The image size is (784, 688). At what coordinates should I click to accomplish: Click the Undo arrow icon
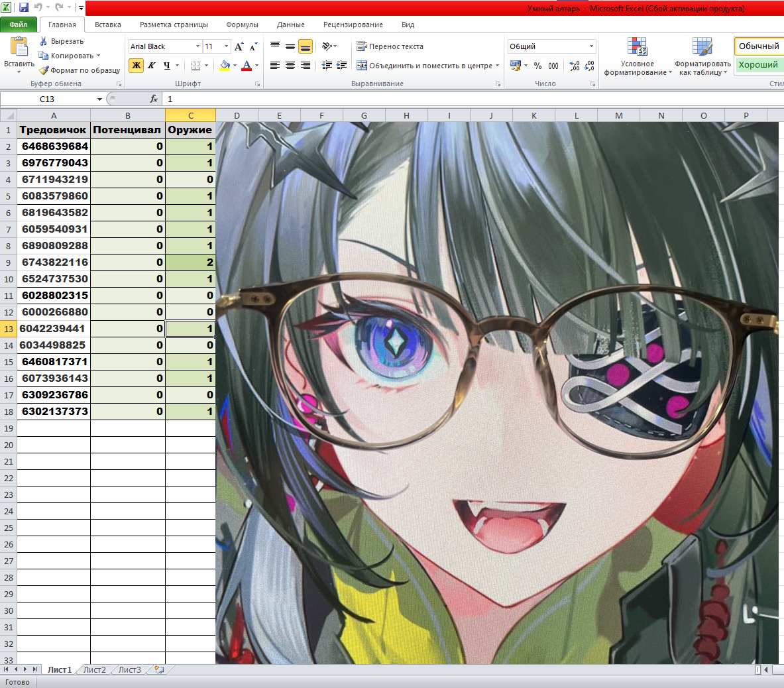pyautogui.click(x=38, y=7)
